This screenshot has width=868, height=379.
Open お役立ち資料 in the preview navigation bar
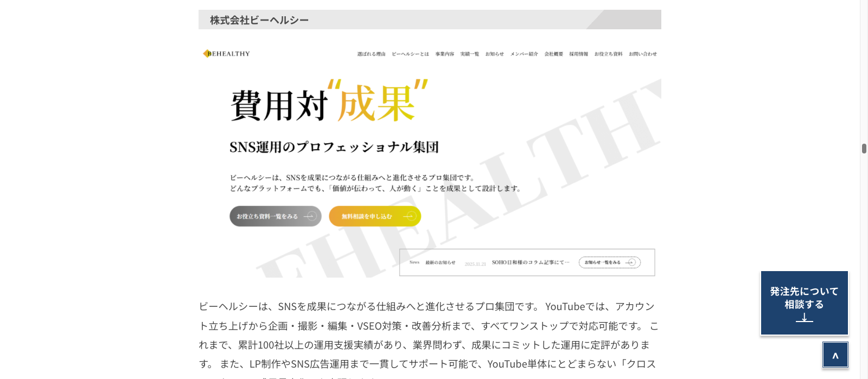click(x=608, y=54)
